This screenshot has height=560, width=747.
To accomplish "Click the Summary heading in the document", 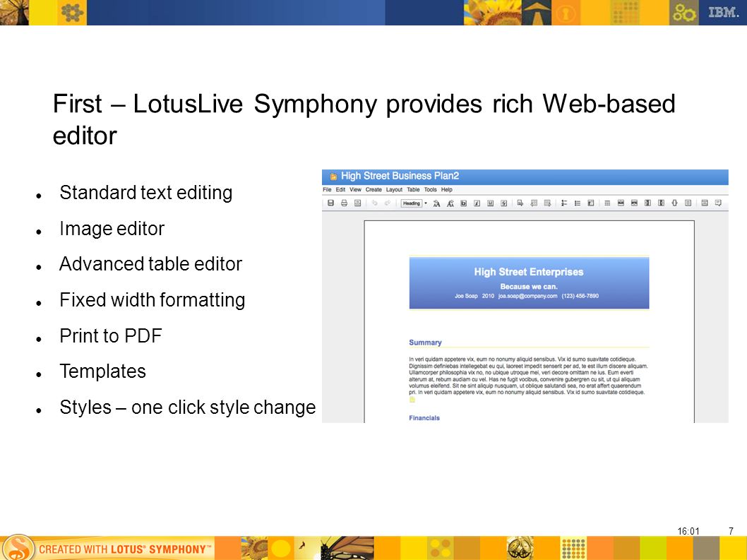I will [425, 342].
